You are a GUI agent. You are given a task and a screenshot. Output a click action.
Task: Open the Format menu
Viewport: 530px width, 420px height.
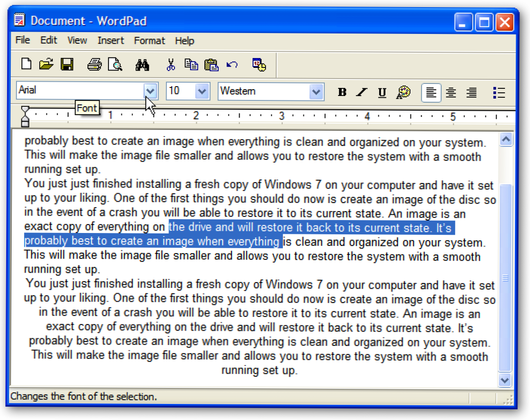pyautogui.click(x=149, y=41)
